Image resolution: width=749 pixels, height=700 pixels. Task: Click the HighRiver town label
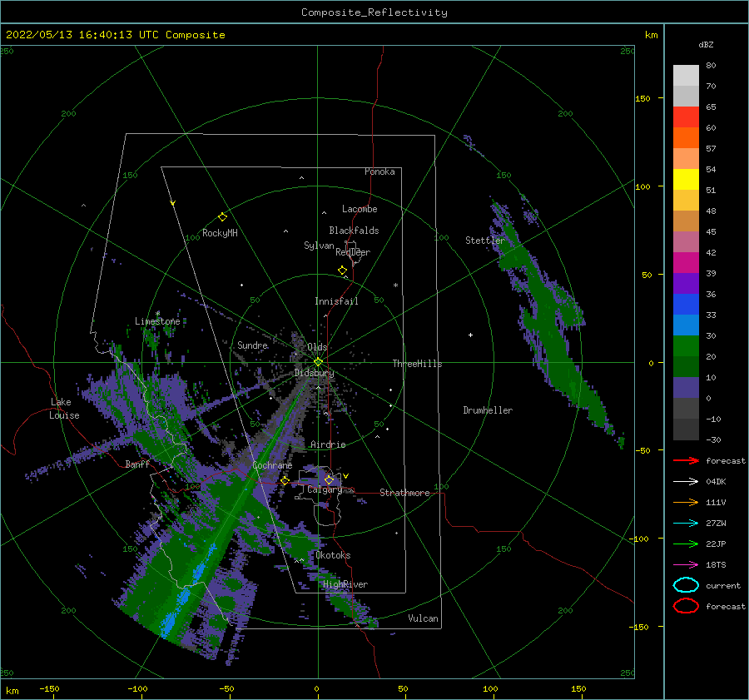click(x=345, y=584)
